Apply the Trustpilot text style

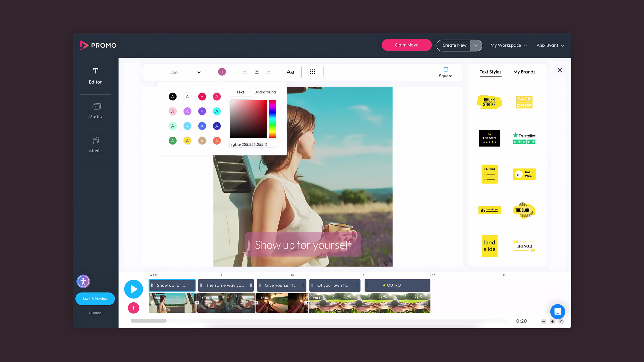524,138
